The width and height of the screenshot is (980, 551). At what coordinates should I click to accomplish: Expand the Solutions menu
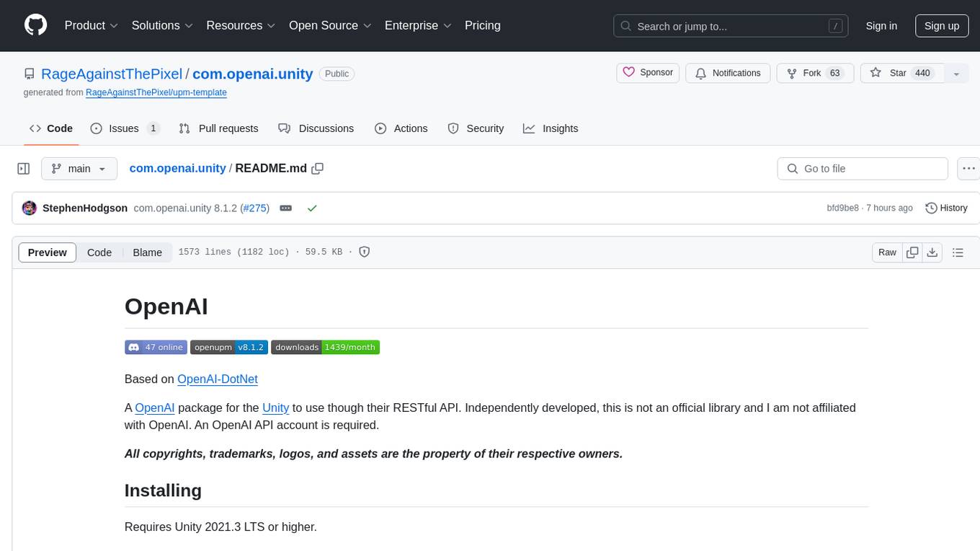tap(162, 26)
